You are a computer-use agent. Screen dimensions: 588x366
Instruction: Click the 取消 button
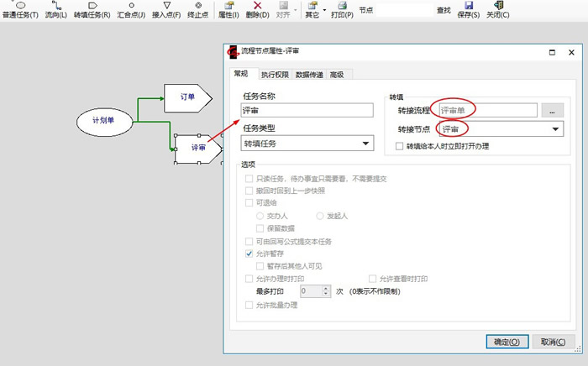click(553, 342)
